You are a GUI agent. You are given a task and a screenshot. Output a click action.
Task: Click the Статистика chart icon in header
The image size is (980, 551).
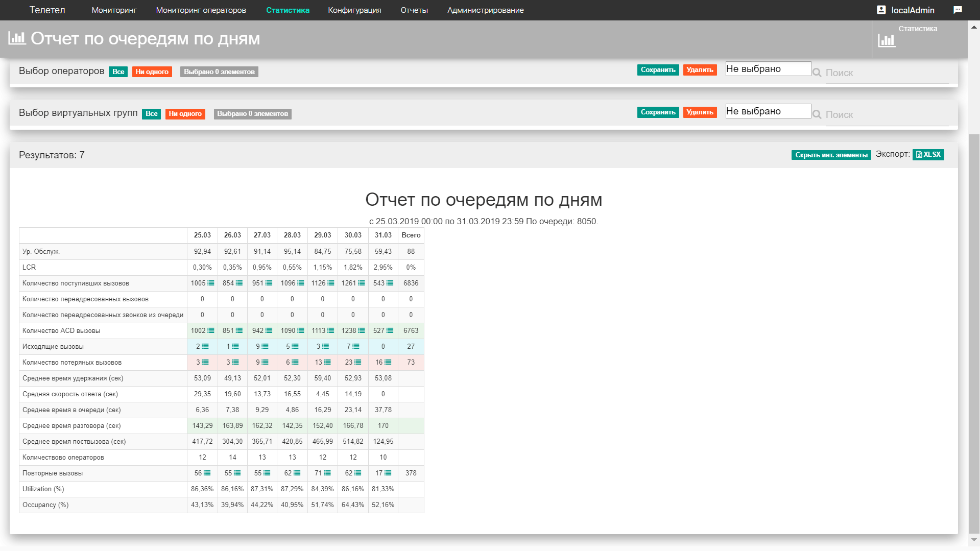point(887,40)
